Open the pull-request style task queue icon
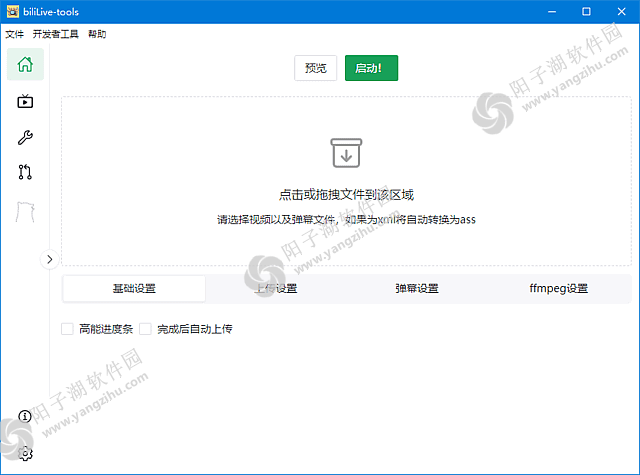This screenshot has height=475, width=640. 25,172
